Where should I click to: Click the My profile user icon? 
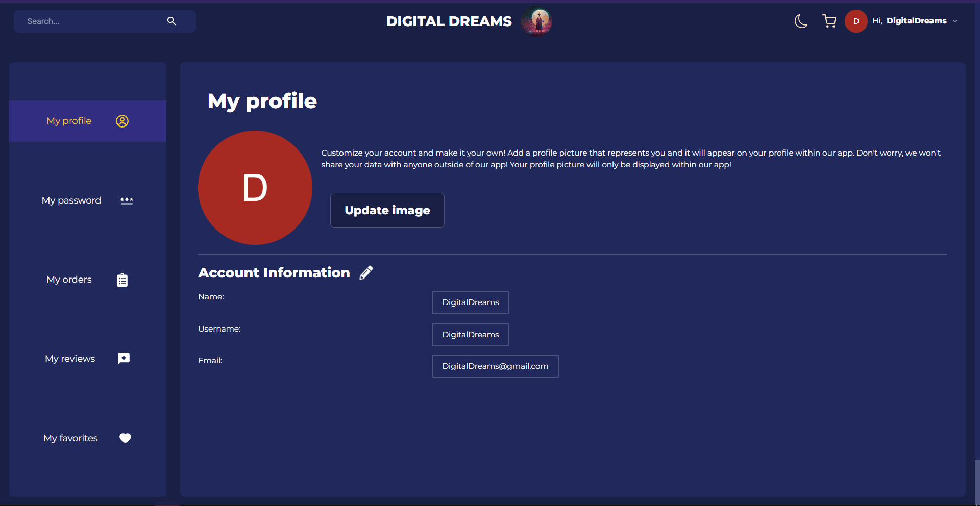(x=122, y=121)
